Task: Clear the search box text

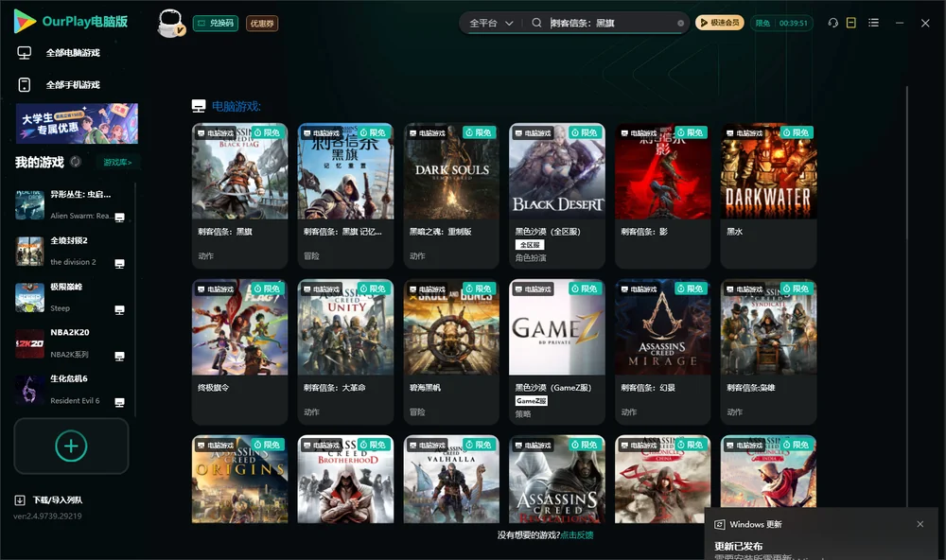Action: tap(680, 23)
